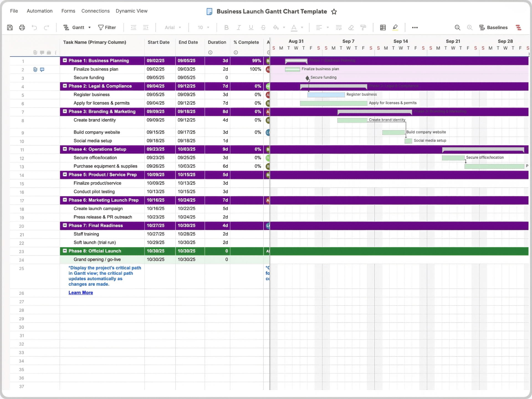Save the sheet
The image size is (532, 399).
click(10, 27)
